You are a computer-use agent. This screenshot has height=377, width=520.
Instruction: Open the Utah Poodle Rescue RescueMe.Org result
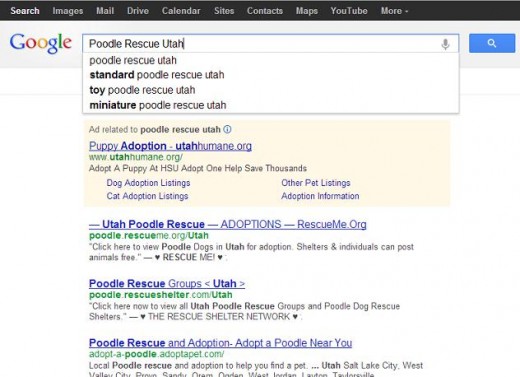click(x=228, y=224)
